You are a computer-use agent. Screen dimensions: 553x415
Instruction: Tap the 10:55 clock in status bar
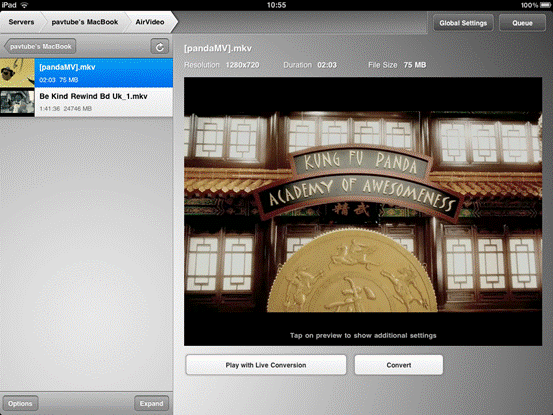(x=276, y=5)
